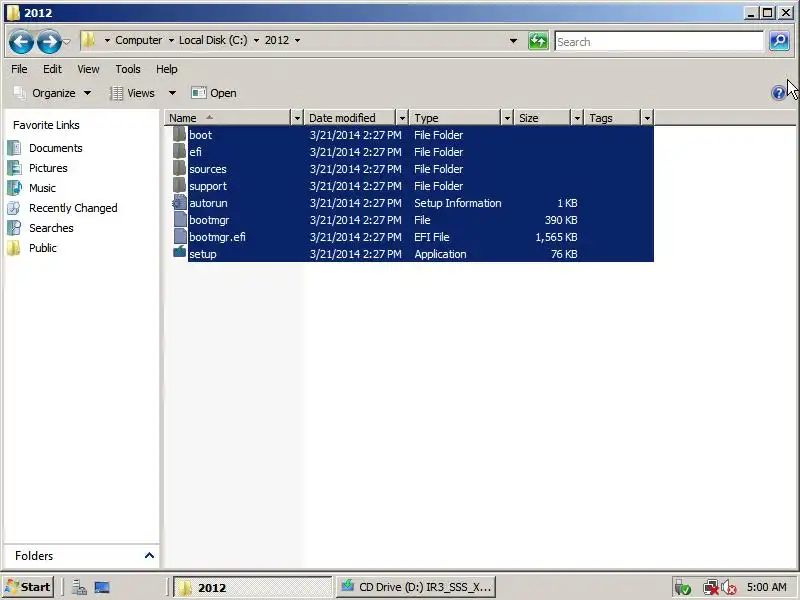Open the Name column filter arrow
The width and height of the screenshot is (800, 600).
point(297,118)
